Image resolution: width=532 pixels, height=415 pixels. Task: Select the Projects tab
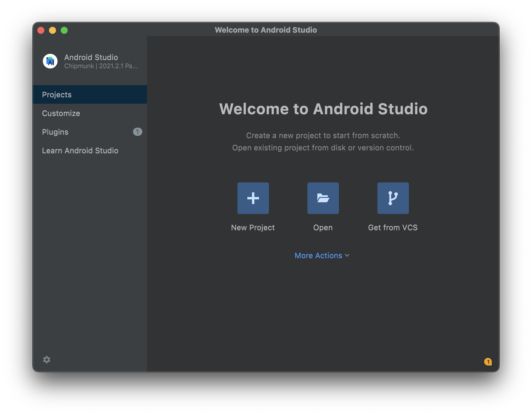tap(90, 94)
